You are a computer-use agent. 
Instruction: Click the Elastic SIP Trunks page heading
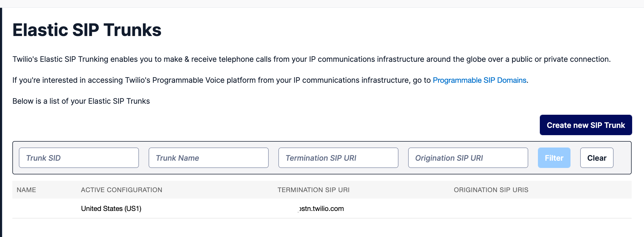87,30
